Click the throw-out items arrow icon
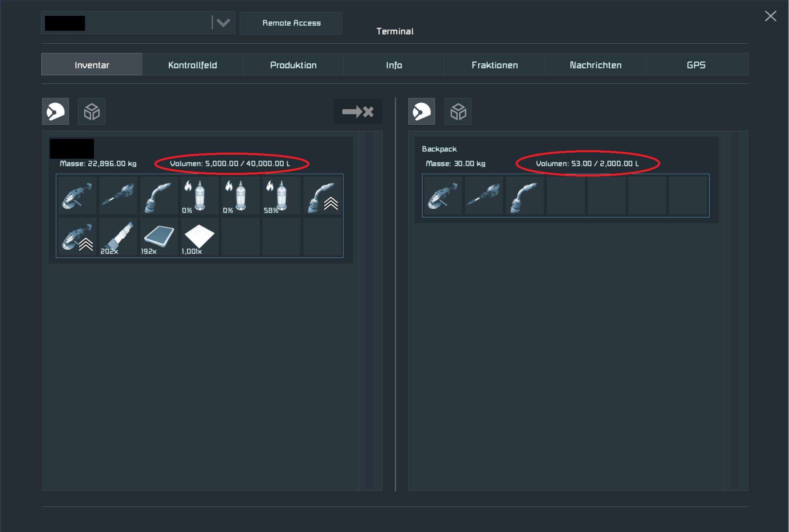The height and width of the screenshot is (532, 789). [358, 111]
